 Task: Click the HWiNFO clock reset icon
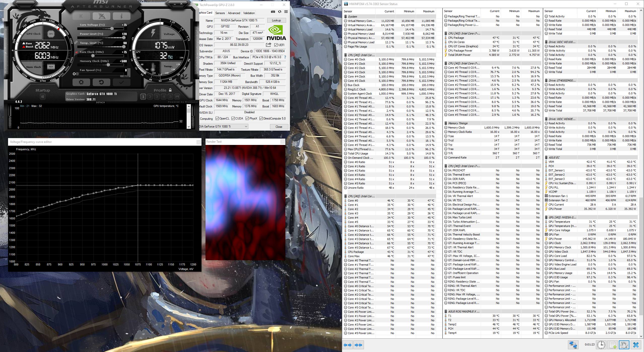click(601, 345)
